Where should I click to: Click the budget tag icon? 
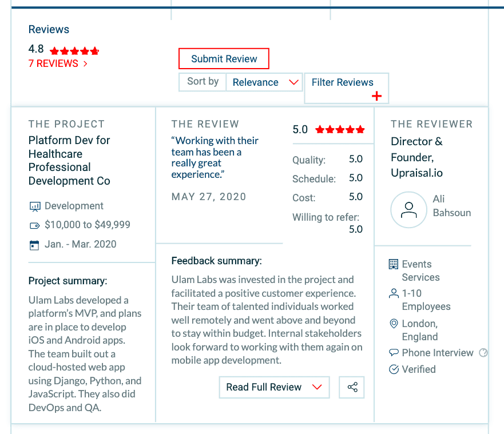click(35, 225)
